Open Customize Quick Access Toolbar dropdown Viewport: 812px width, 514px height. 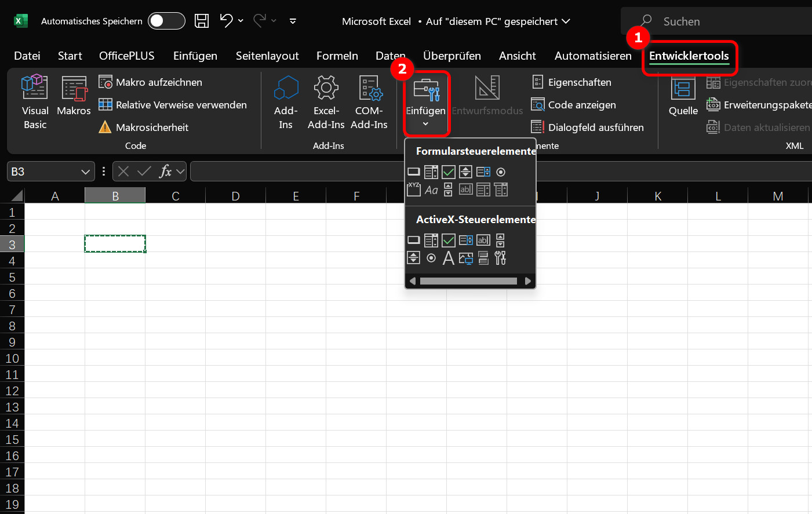tap(293, 21)
